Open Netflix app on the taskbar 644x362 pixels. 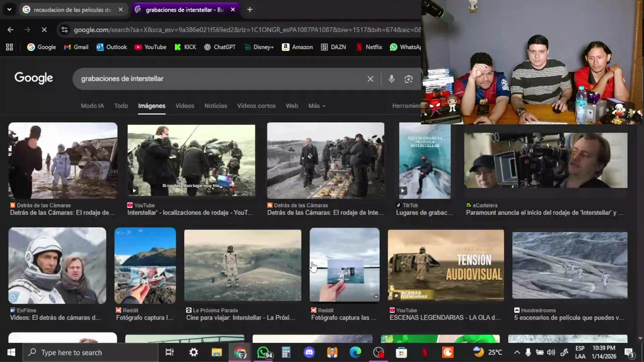425,352
